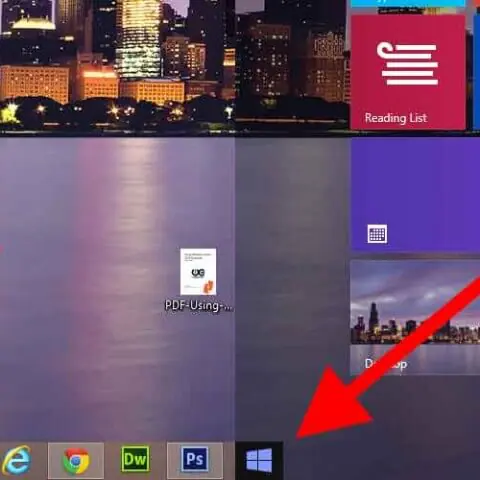Screen dimensions: 480x480
Task: Open the blue tile right of Reading List
Action: tap(477, 72)
